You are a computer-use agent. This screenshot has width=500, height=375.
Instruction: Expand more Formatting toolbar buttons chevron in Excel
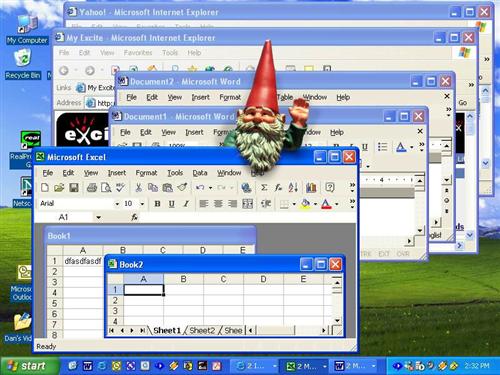click(352, 203)
